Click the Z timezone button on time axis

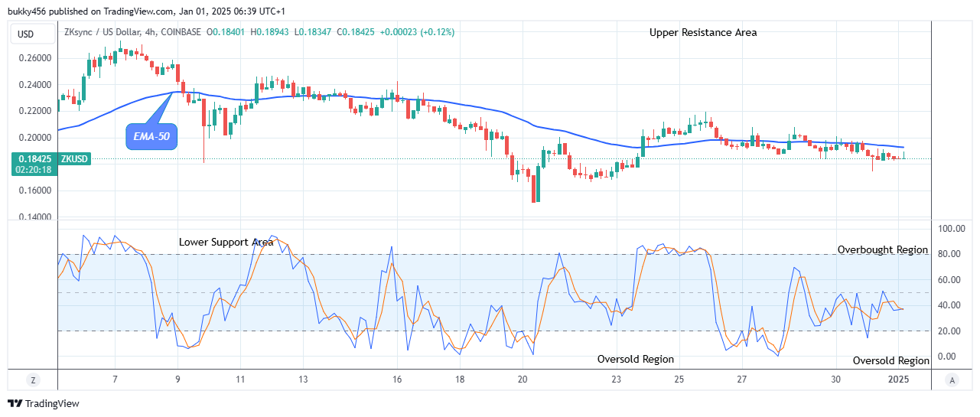[33, 380]
